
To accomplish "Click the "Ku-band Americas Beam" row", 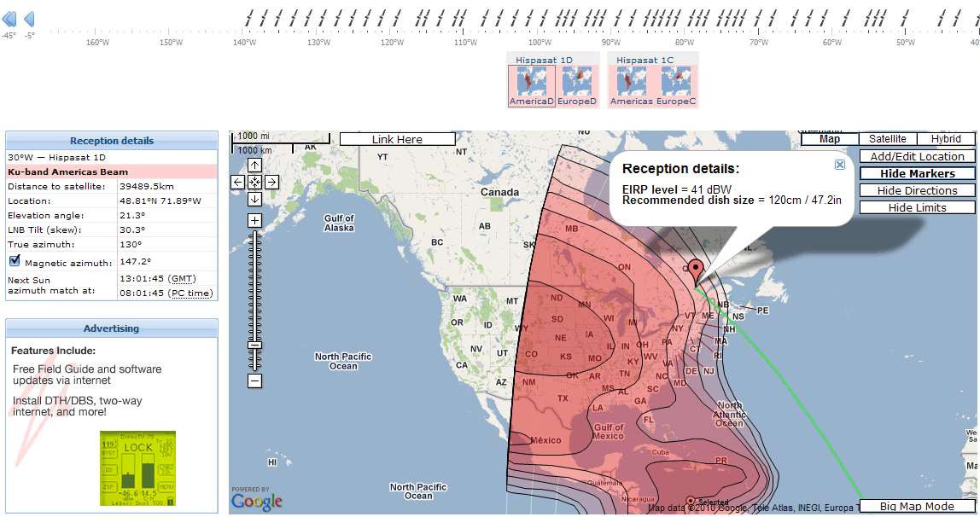I will coord(112,171).
